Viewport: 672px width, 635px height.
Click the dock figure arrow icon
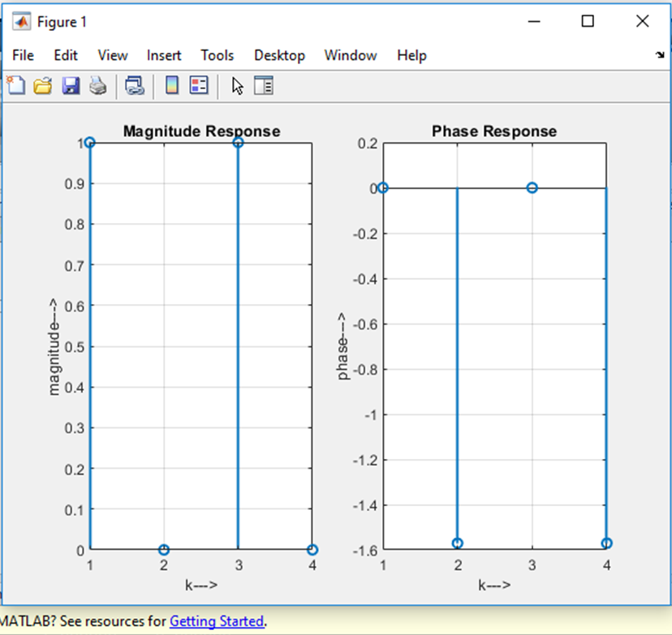[x=660, y=55]
